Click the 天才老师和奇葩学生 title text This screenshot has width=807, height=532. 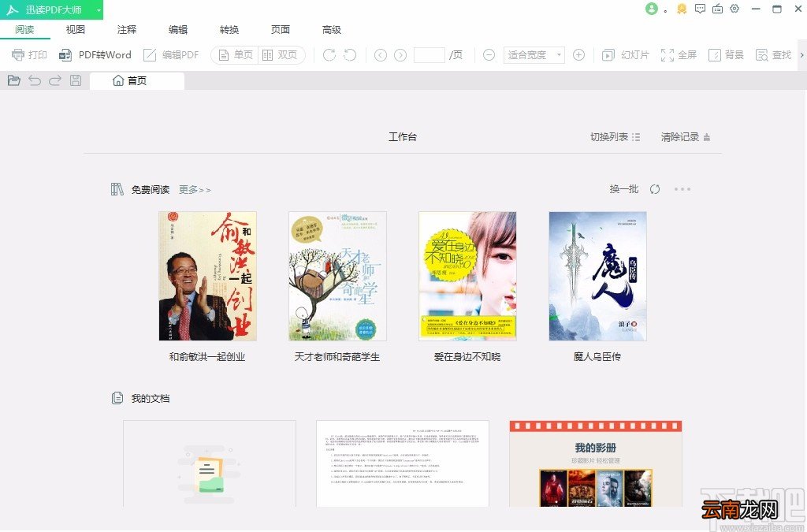point(337,356)
